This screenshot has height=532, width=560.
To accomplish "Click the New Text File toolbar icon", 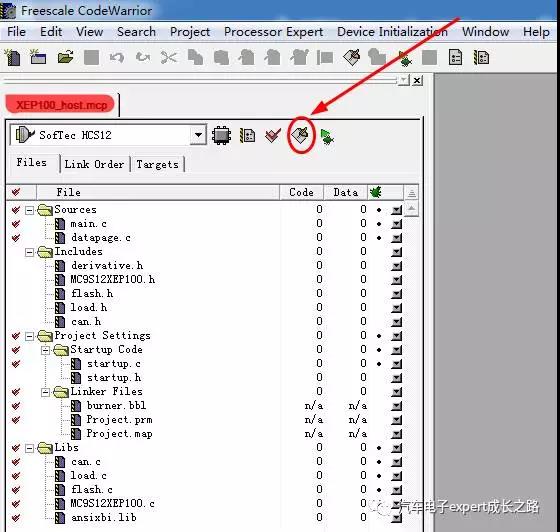I will click(13, 58).
